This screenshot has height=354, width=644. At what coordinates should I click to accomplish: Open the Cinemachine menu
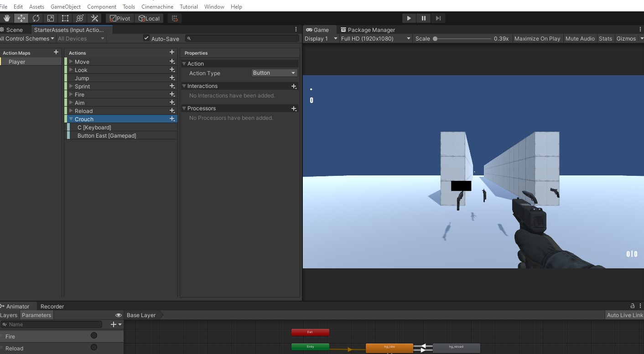[157, 7]
